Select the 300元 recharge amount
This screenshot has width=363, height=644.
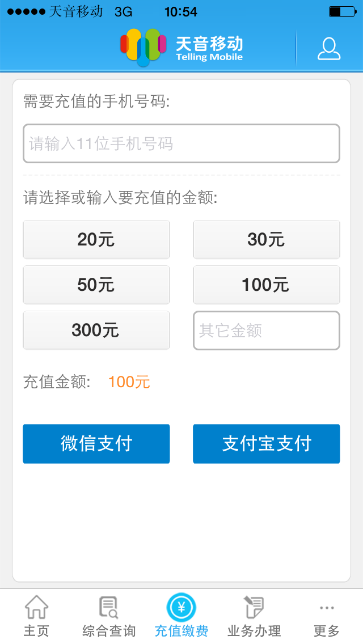pyautogui.click(x=96, y=331)
